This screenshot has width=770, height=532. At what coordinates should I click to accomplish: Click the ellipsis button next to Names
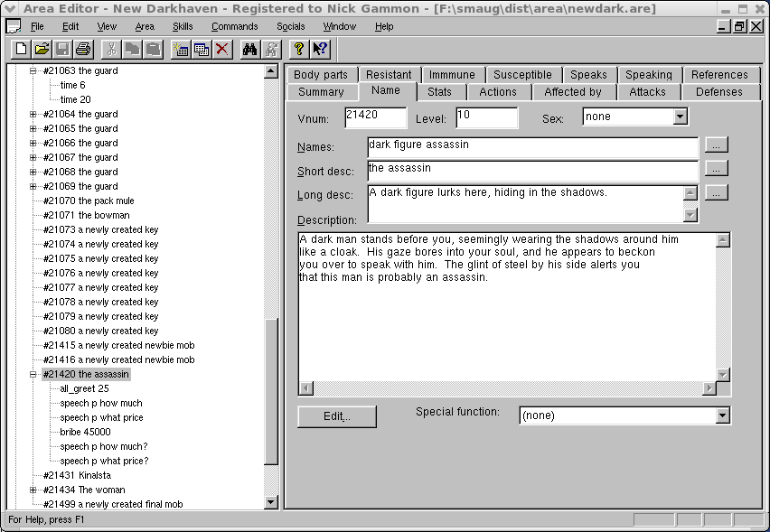pos(717,145)
